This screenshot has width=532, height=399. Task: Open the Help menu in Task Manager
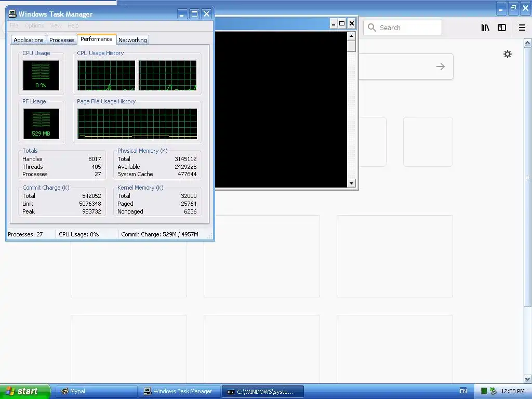[73, 25]
